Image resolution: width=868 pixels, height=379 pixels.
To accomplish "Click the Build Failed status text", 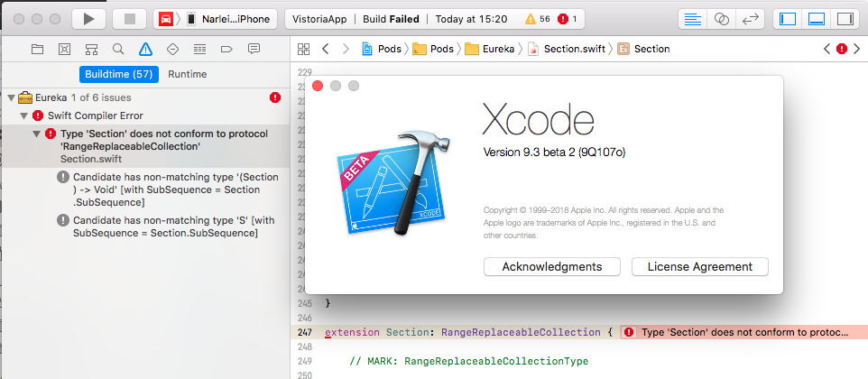I will pyautogui.click(x=392, y=19).
